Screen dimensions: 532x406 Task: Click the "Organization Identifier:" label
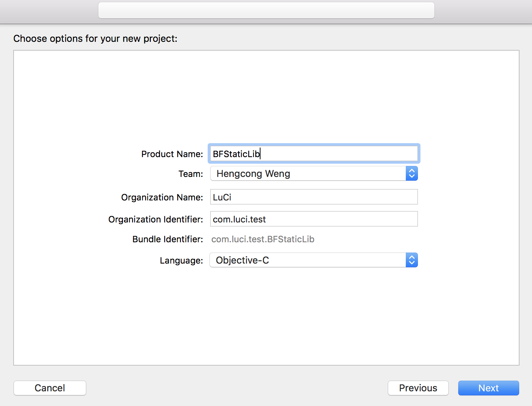coord(156,220)
